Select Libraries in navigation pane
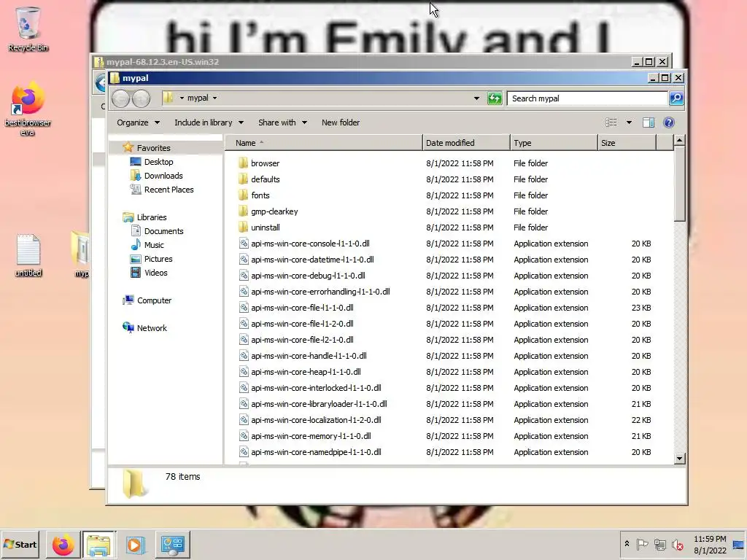This screenshot has height=560, width=747. click(152, 217)
